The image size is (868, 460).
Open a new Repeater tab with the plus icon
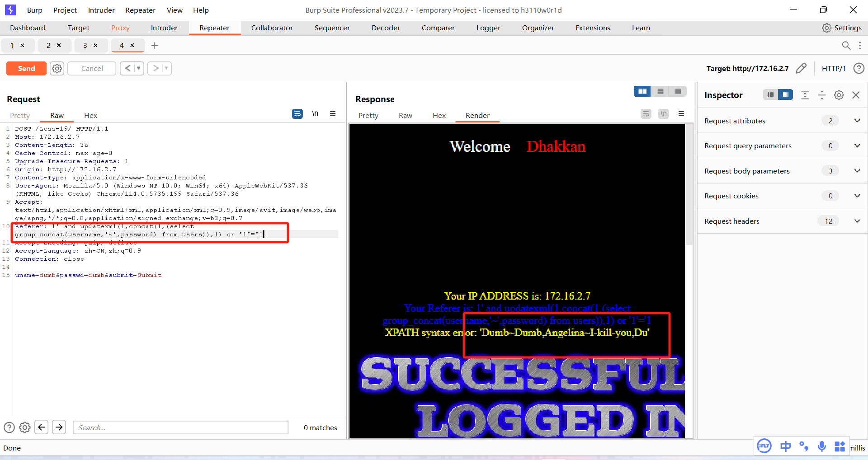point(155,45)
